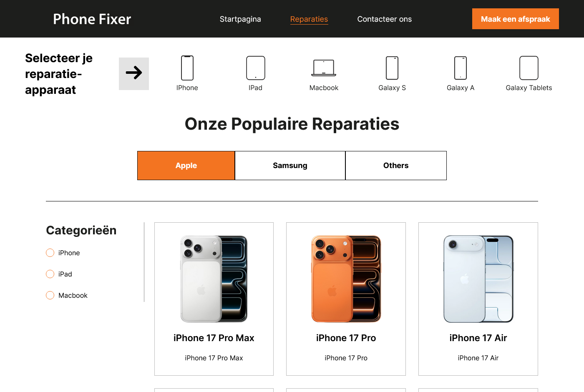Open the Contacteer ons page

click(385, 19)
